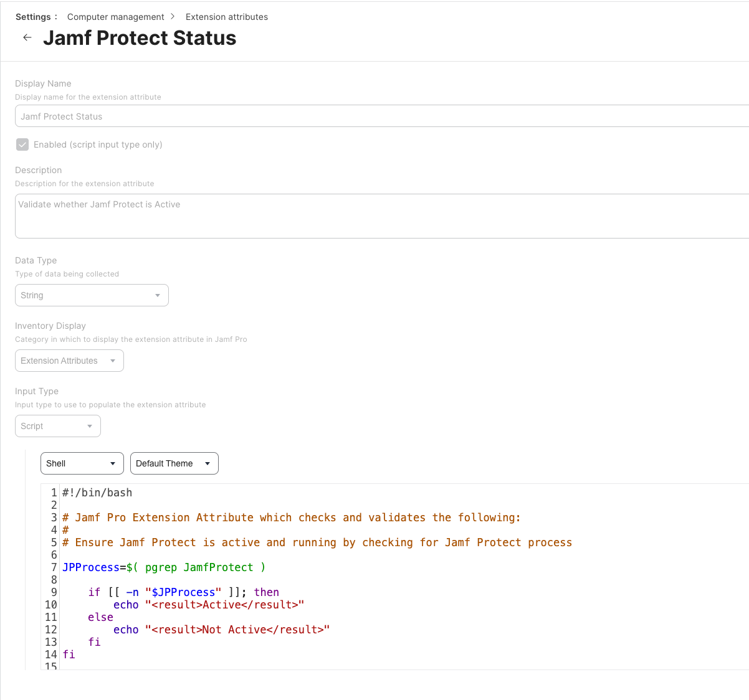
Task: Click the echo Active result line
Action: (x=208, y=605)
